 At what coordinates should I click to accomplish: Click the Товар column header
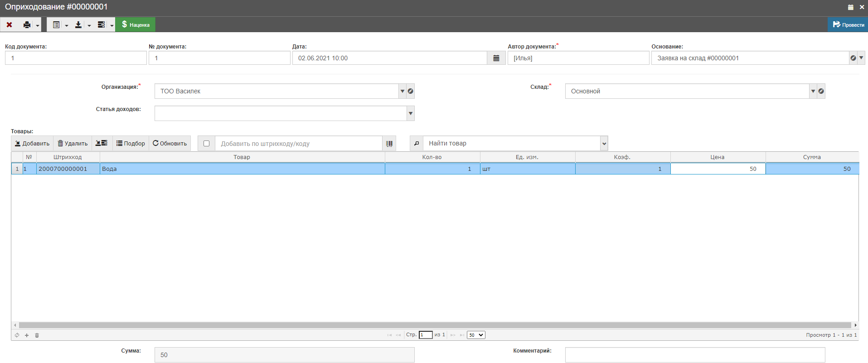tap(242, 157)
